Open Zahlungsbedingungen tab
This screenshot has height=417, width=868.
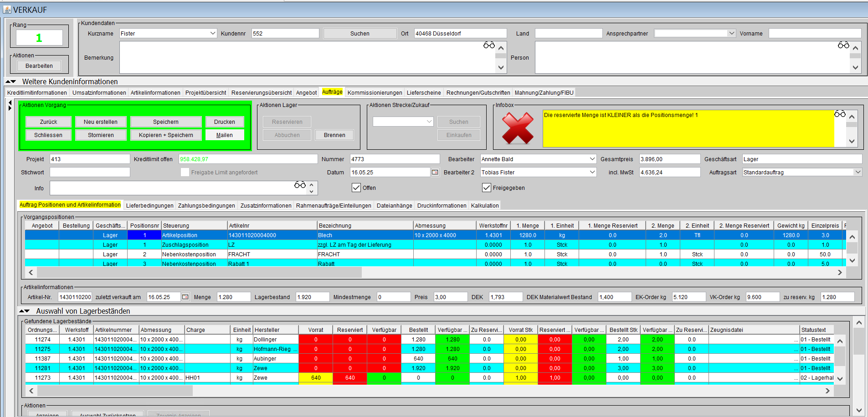point(206,205)
